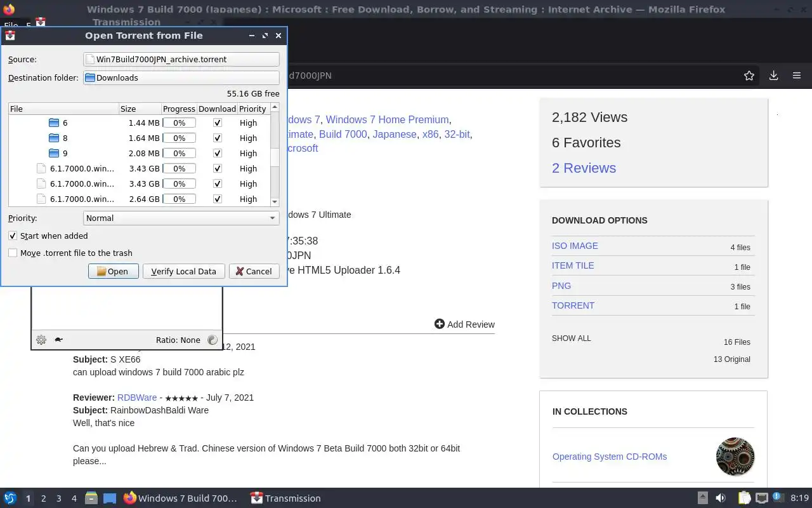Click the Transmission icon in the dialog title bar
This screenshot has width=812, height=508.
pos(10,36)
